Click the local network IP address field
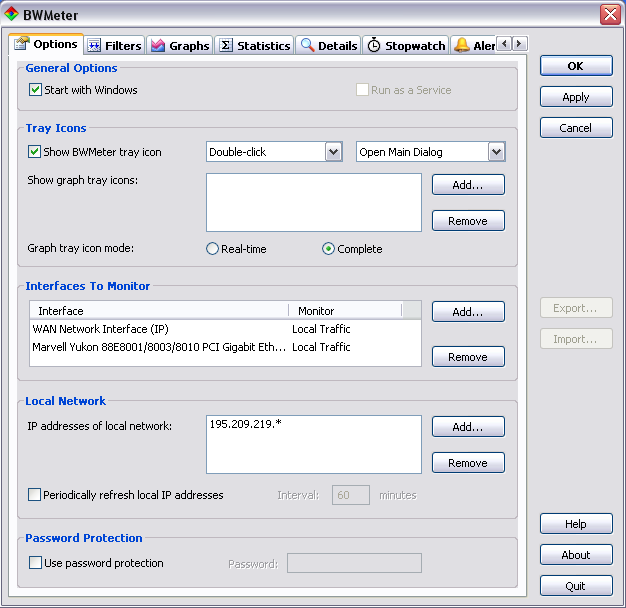626x608 pixels. coord(313,443)
